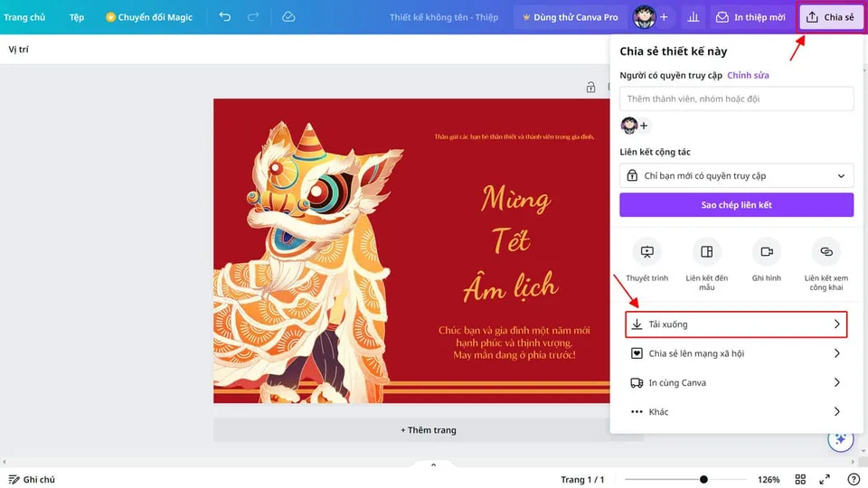This screenshot has width=868, height=488.
Task: Click the Magic assistant sparkle button
Action: (840, 439)
